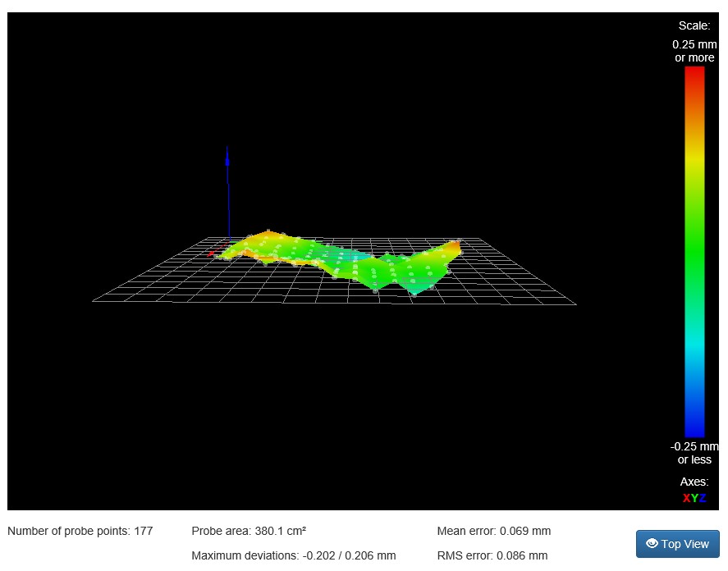
Task: Click the blue bottom of color scale
Action: coord(694,431)
